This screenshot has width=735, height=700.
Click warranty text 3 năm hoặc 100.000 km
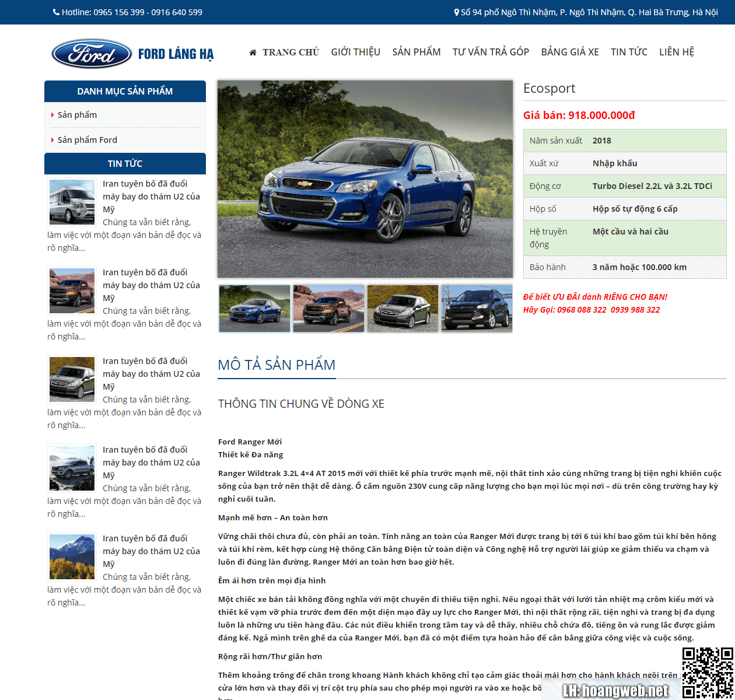pyautogui.click(x=639, y=267)
